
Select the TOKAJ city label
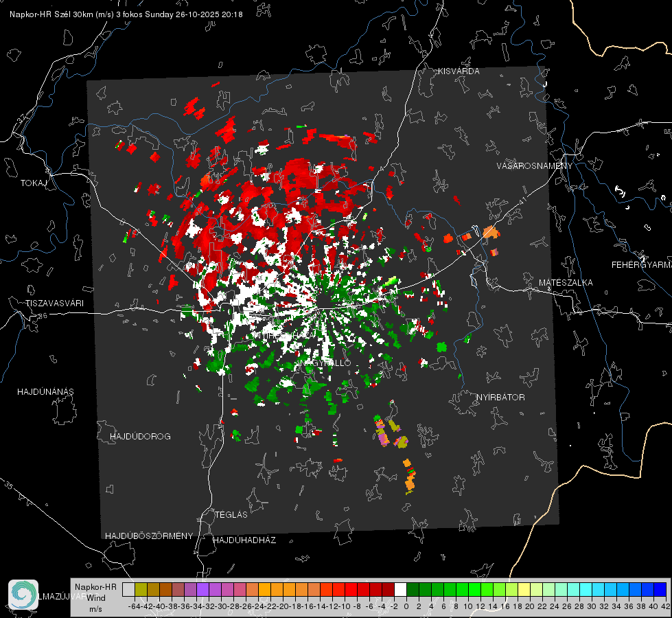pyautogui.click(x=34, y=183)
